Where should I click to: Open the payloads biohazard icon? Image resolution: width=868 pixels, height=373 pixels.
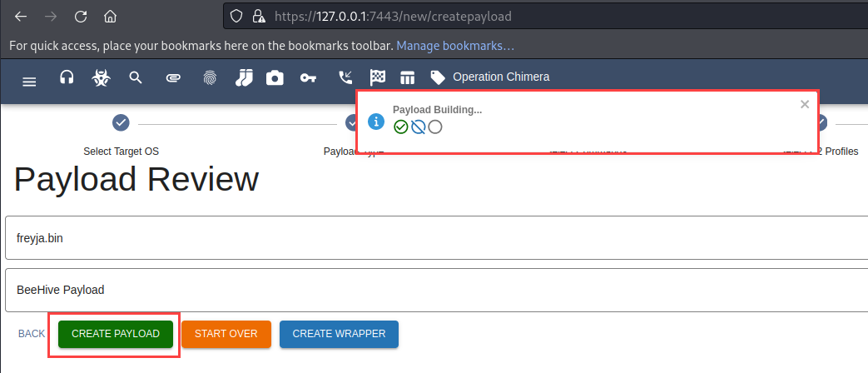coord(101,77)
